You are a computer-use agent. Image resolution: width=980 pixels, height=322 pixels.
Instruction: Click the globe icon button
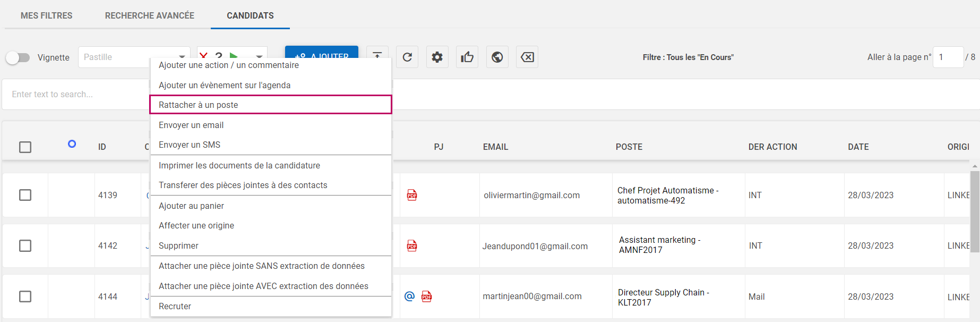497,57
